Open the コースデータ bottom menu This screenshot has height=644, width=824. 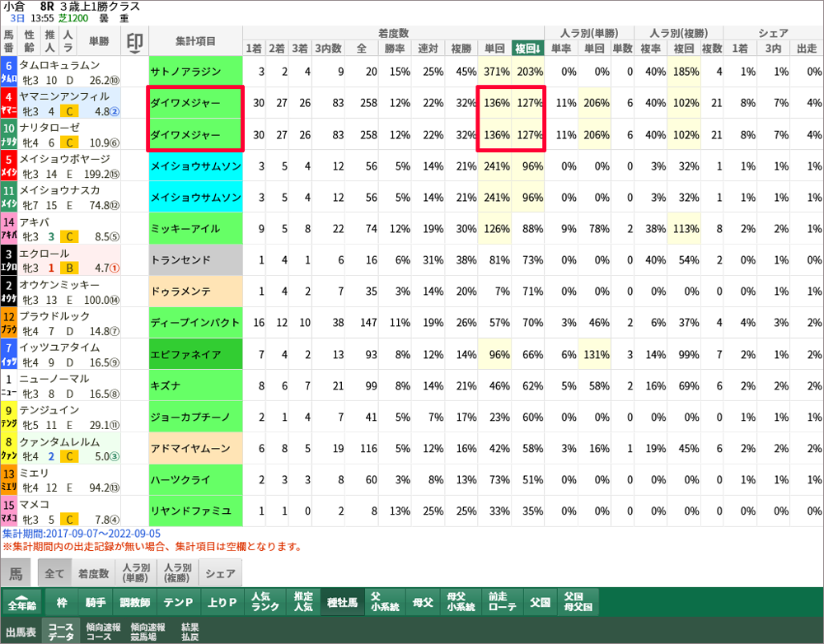pos(61,631)
